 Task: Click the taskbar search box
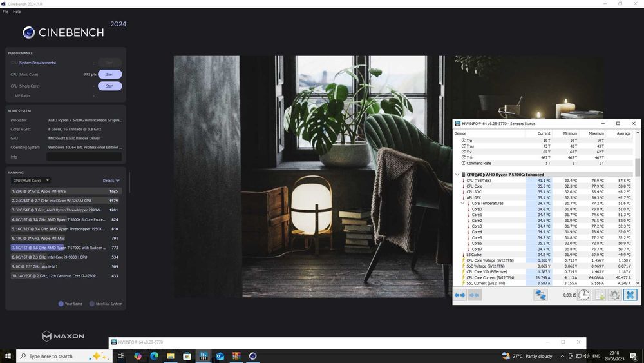[64, 356]
